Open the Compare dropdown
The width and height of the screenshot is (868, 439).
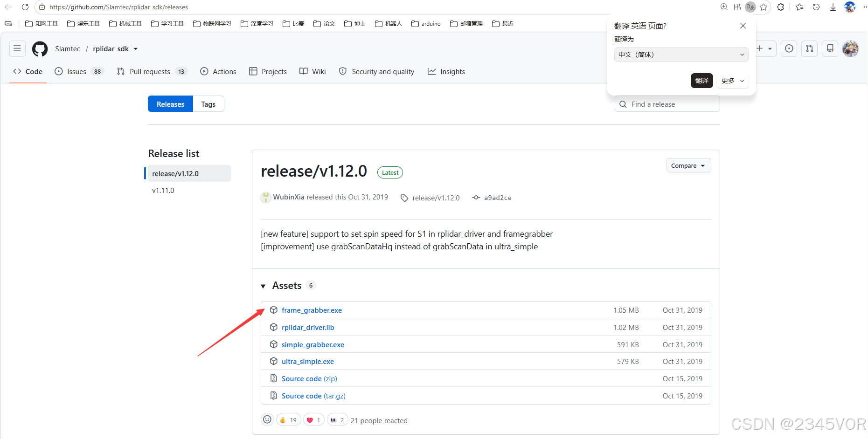688,165
